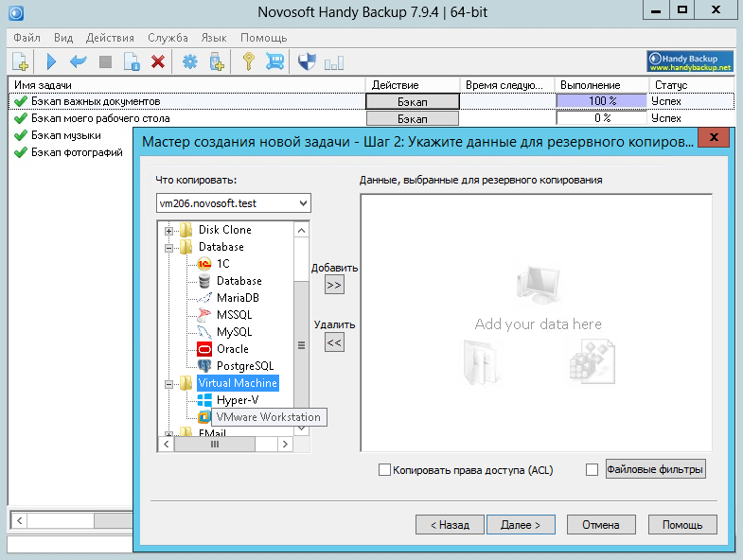Click the USB disk creation toolbar icon
Screen dimensions: 743x560
pyautogui.click(x=217, y=61)
